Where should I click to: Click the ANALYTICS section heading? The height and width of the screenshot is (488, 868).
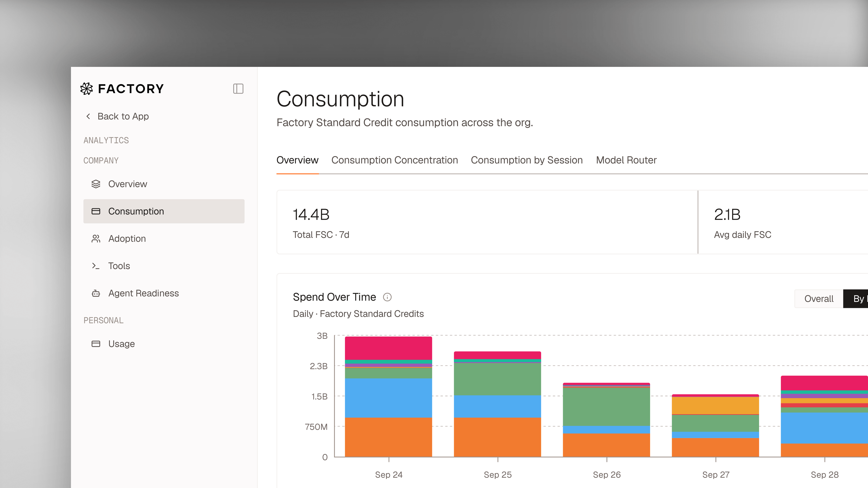[106, 141]
